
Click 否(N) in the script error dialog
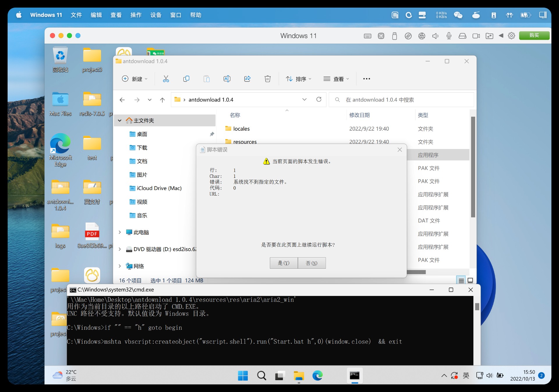[312, 263]
